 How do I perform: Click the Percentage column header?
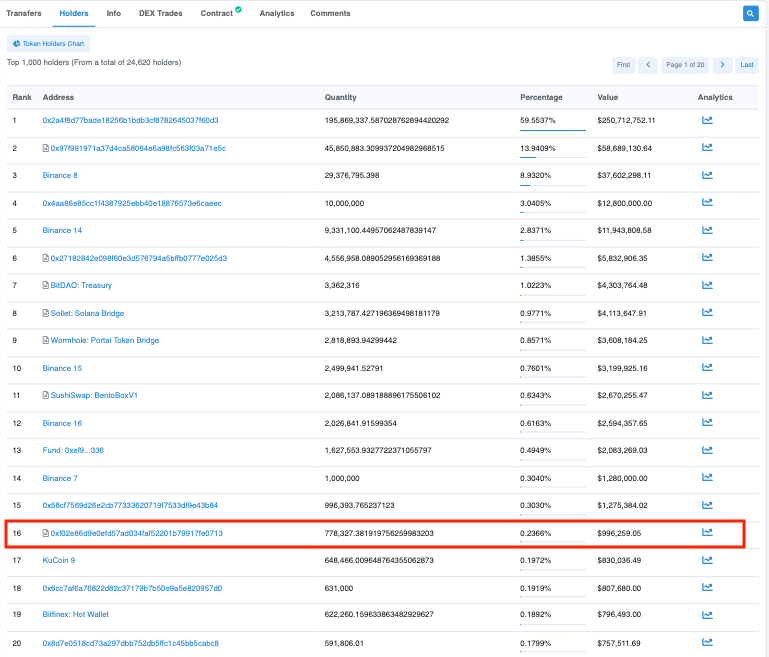pyautogui.click(x=541, y=97)
